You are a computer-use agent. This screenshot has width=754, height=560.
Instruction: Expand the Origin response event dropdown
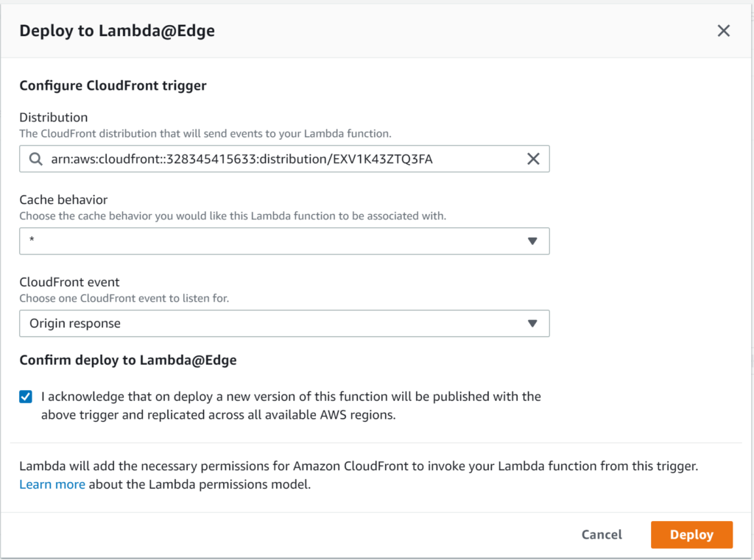point(272,324)
